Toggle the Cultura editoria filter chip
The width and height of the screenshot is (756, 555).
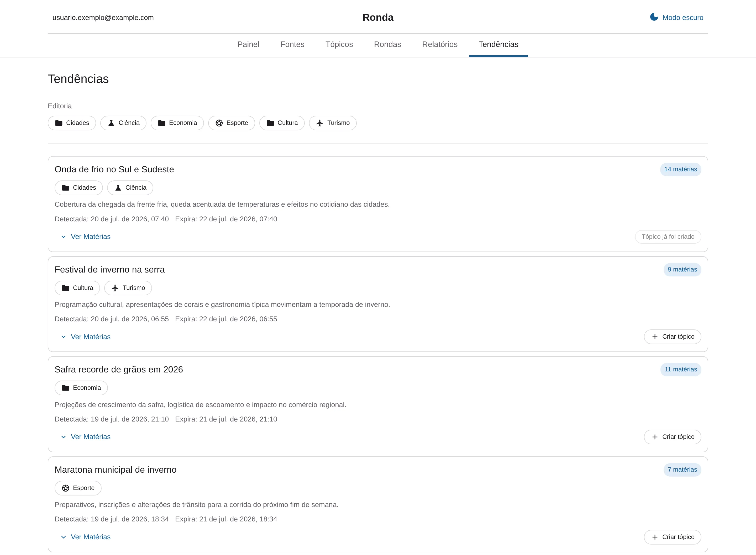tap(282, 123)
